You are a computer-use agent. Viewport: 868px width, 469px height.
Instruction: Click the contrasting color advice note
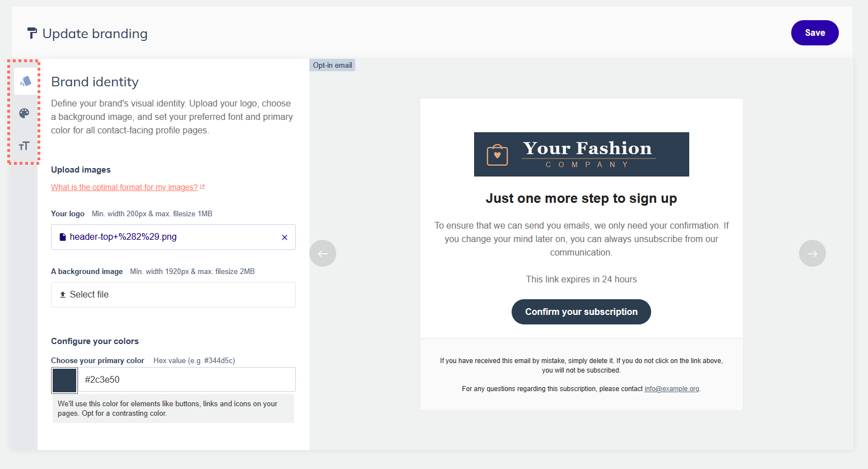tap(173, 408)
